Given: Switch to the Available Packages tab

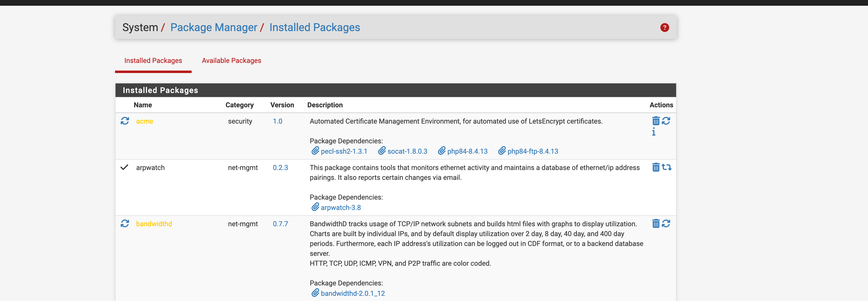Looking at the screenshot, I should pos(231,61).
